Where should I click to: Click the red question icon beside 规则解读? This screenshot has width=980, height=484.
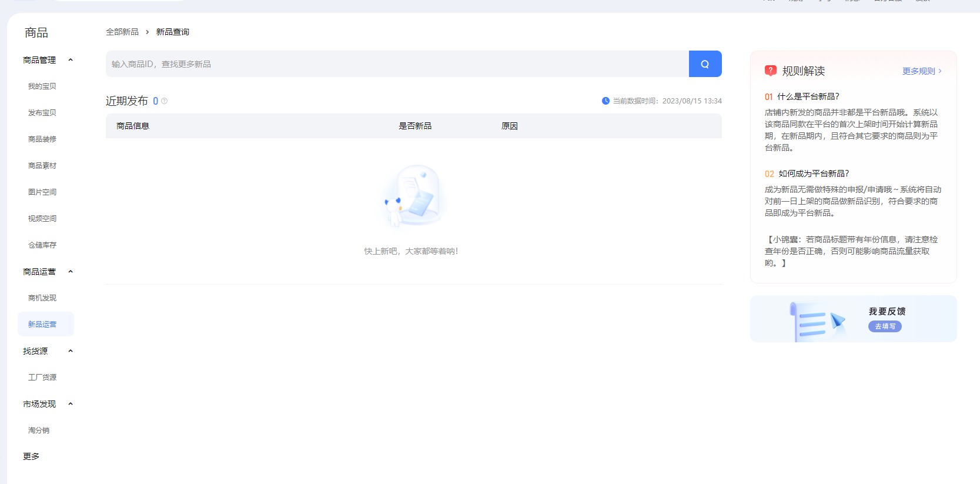[x=770, y=71]
